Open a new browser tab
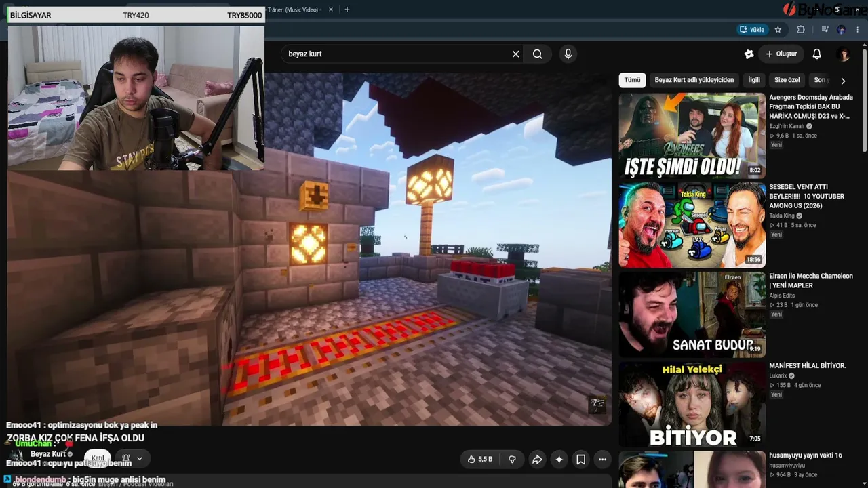The image size is (868, 488). click(x=347, y=9)
